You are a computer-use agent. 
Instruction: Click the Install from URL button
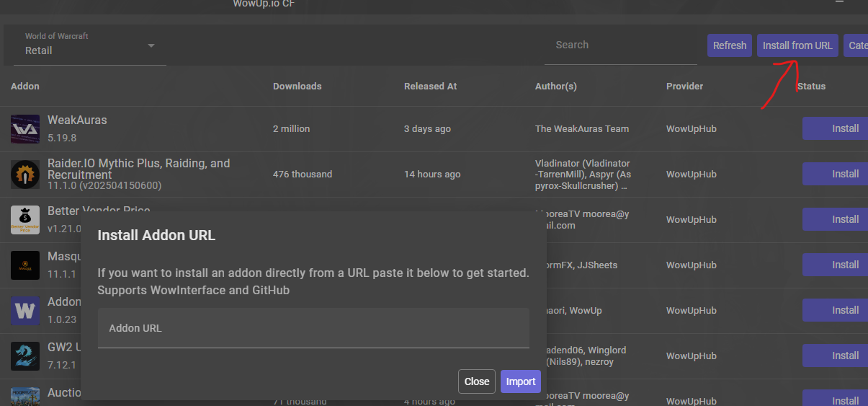[797, 45]
